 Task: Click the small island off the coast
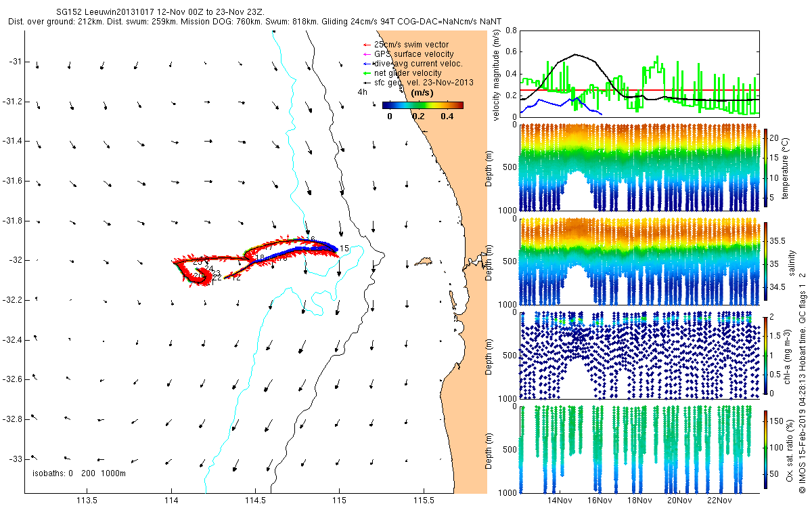point(424,261)
